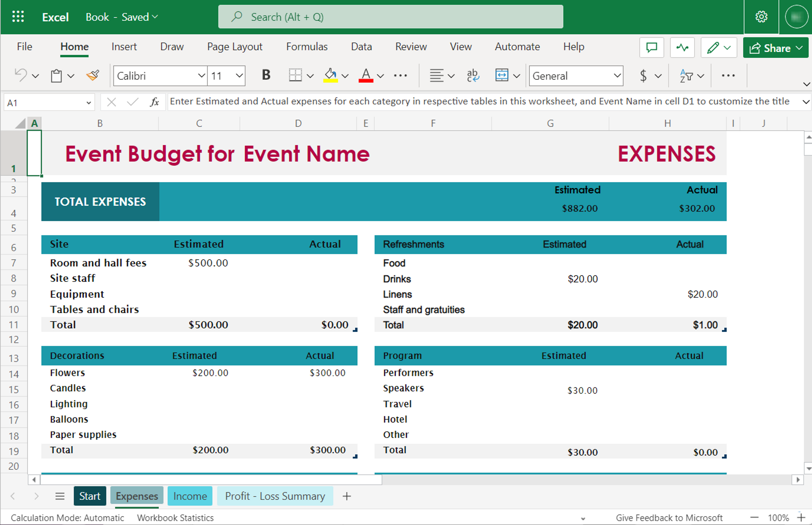Screen dimensions: 812x525
Task: Click the Share button
Action: [x=775, y=48]
